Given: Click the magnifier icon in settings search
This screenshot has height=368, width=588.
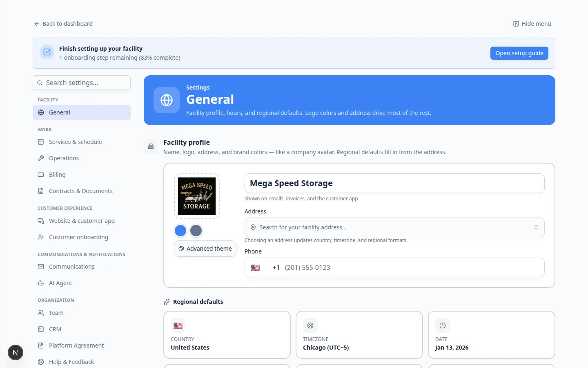Looking at the screenshot, I should point(40,83).
